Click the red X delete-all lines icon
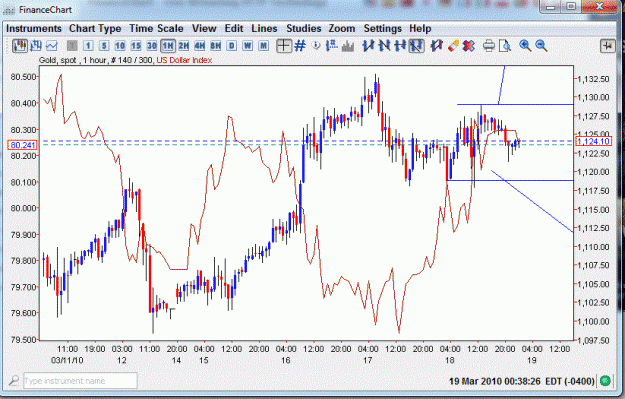Screen dimensions: 625x399 click(469, 46)
